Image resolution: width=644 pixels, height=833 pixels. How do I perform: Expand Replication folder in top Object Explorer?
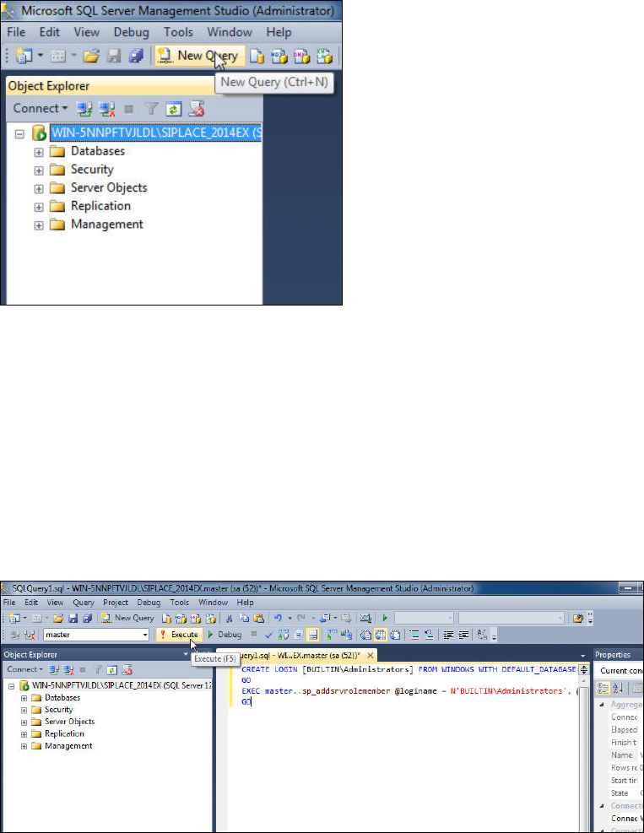(39, 207)
